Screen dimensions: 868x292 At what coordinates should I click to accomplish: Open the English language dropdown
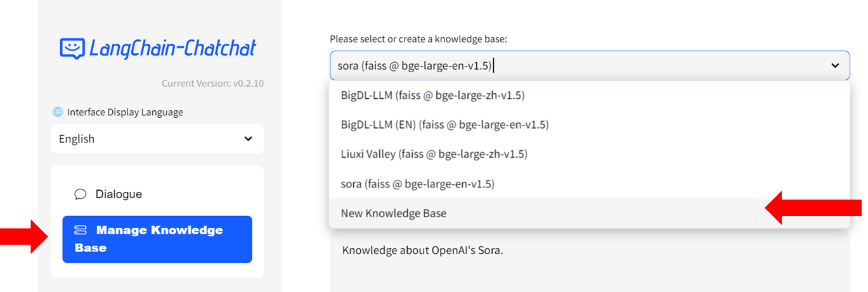click(x=157, y=139)
